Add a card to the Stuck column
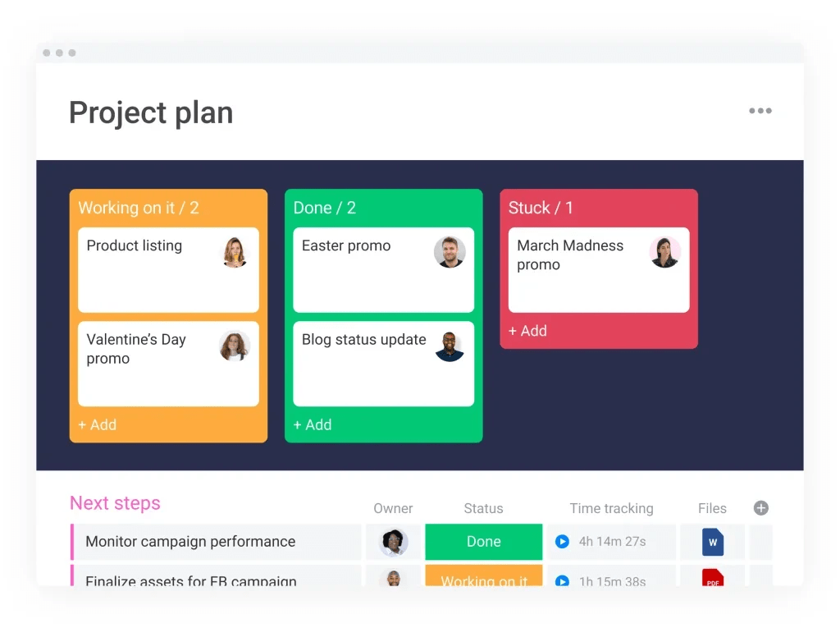The width and height of the screenshot is (840, 628). coord(527,331)
